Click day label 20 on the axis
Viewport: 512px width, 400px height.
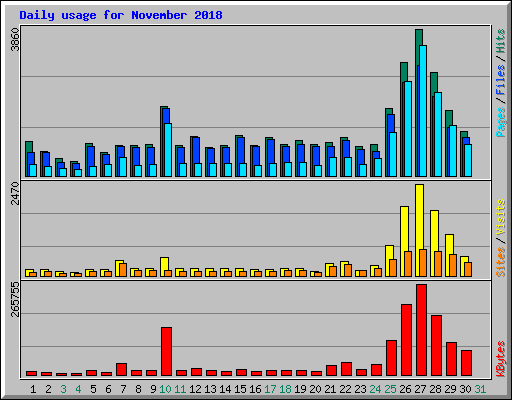315,389
